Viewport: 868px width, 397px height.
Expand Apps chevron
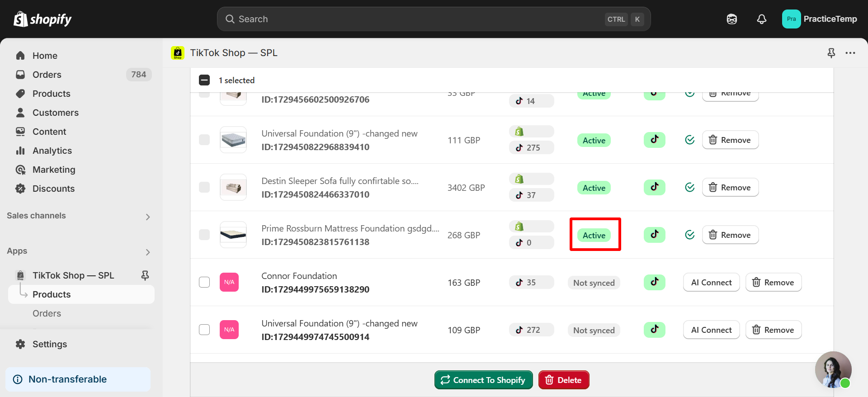(x=148, y=252)
